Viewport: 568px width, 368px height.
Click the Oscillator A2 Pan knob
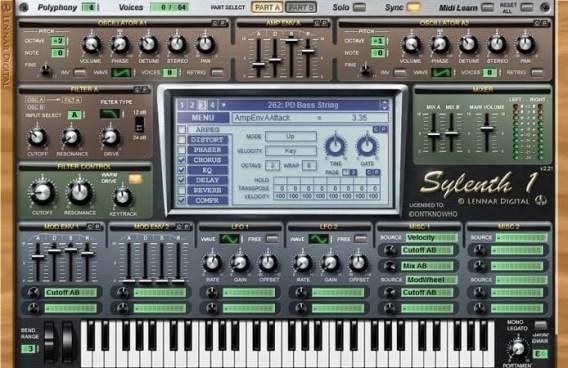[x=525, y=45]
